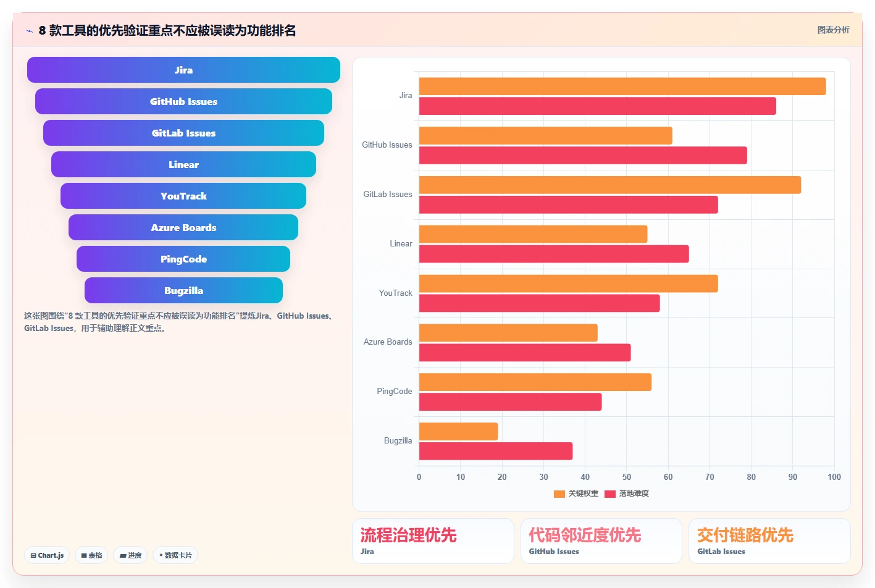Screen dimensions: 875x588
Task: Click Azure Boards red bar in chart
Action: [525, 353]
